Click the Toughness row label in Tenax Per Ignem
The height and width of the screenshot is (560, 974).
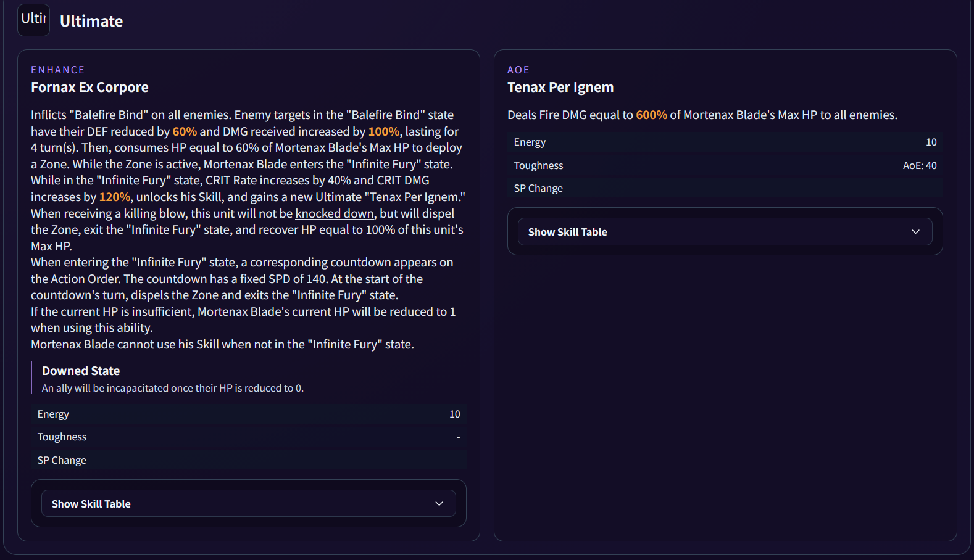pos(538,165)
